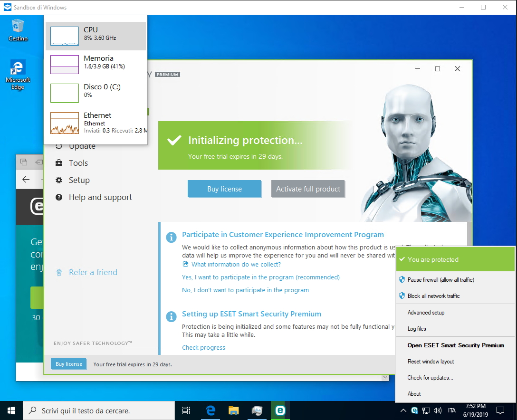
Task: Select About from the tray menu
Action: click(x=455, y=393)
